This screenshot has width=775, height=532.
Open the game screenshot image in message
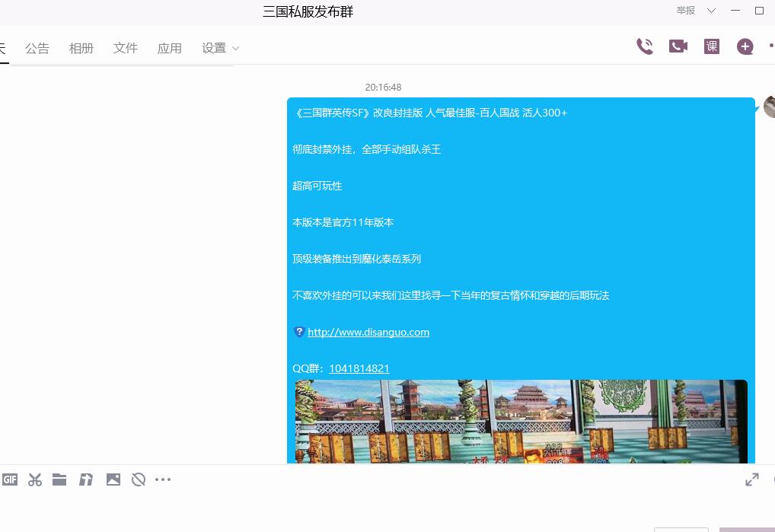pyautogui.click(x=521, y=422)
